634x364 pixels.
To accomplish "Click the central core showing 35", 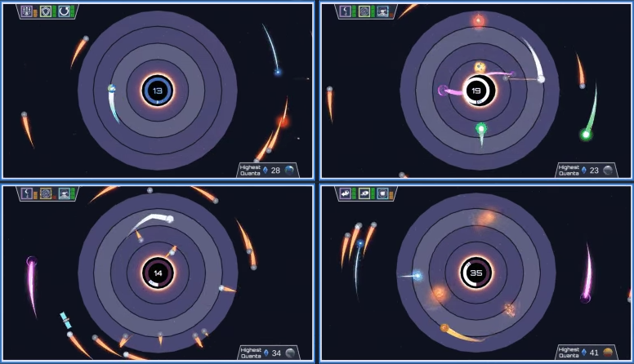I will (475, 273).
